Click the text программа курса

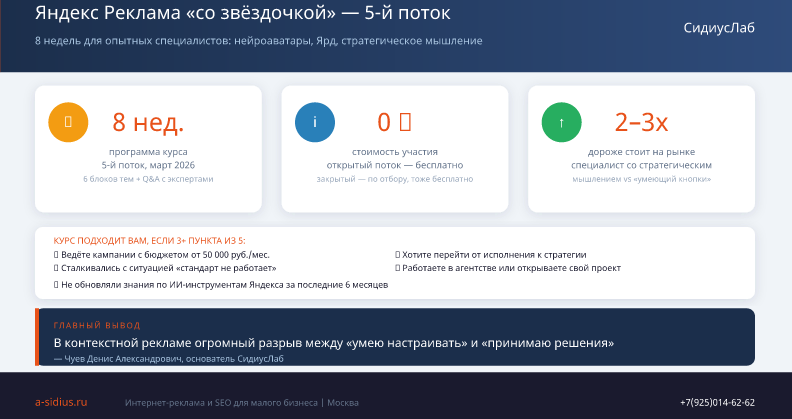coord(148,152)
